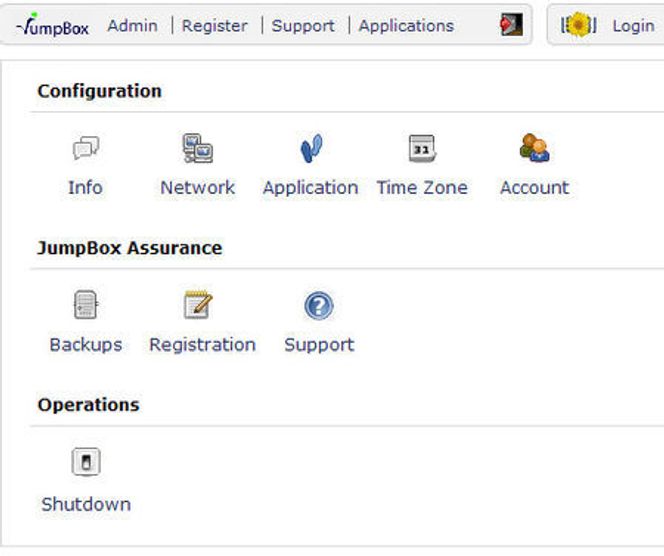Click the Registration text link

click(202, 344)
